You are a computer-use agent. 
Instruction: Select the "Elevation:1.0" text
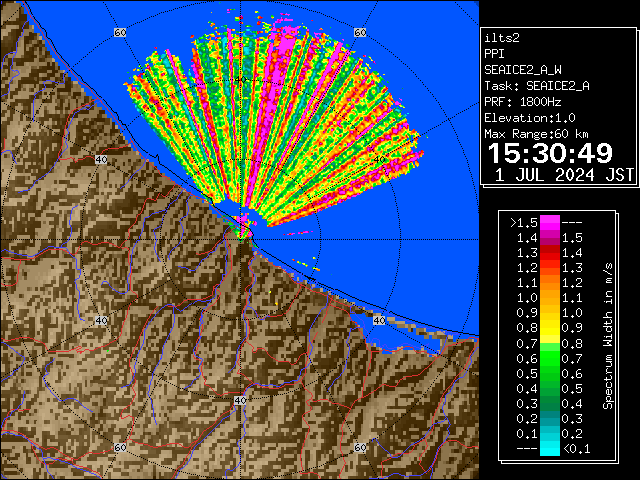530,118
